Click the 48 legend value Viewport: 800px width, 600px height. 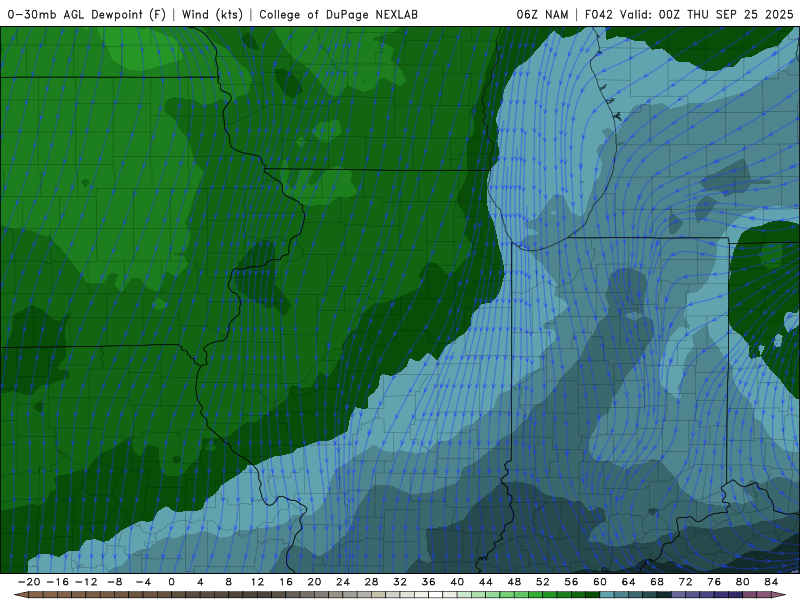pyautogui.click(x=514, y=582)
